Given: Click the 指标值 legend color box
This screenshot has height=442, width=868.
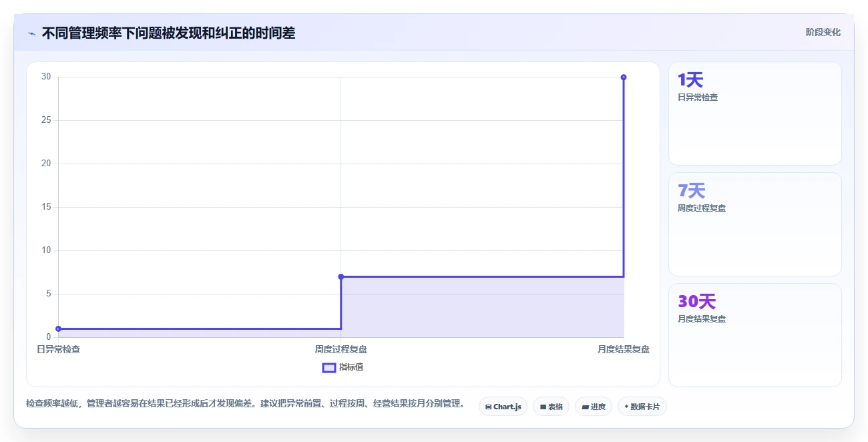Looking at the screenshot, I should (x=329, y=367).
